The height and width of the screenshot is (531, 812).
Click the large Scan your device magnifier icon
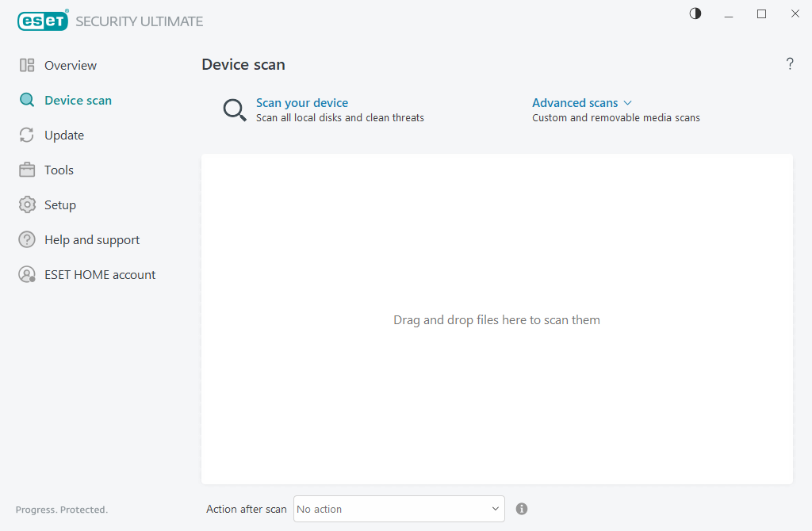(235, 110)
